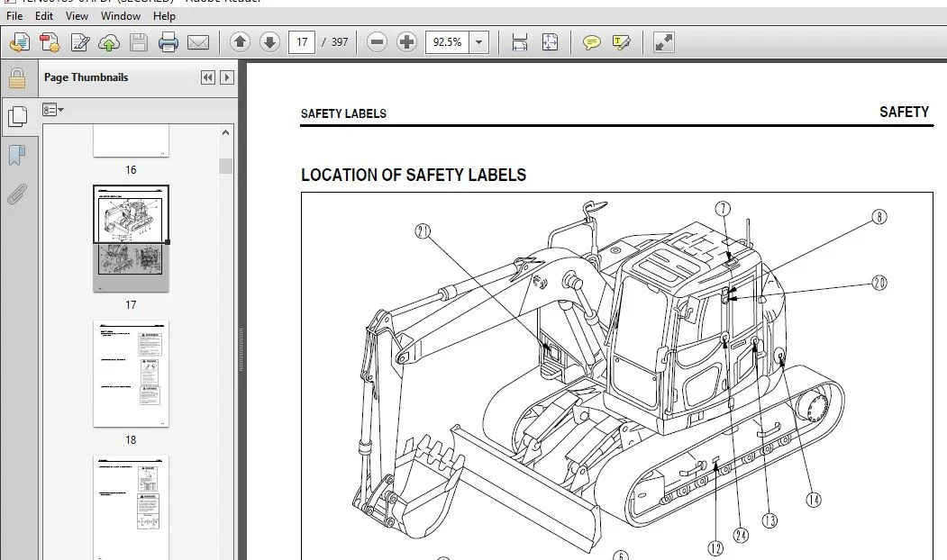
Task: Send file by email envelope icon
Action: (198, 42)
